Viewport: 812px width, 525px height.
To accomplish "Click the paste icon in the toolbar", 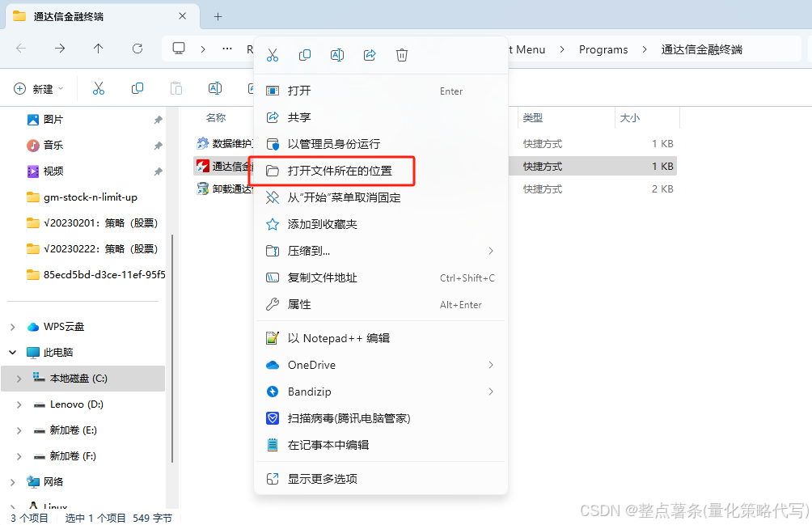I will tap(176, 88).
